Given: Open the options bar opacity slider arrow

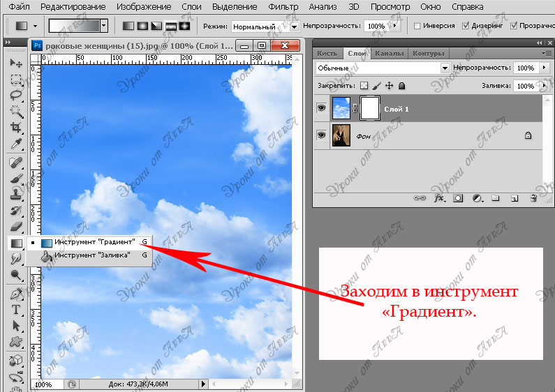Looking at the screenshot, I should click(395, 26).
